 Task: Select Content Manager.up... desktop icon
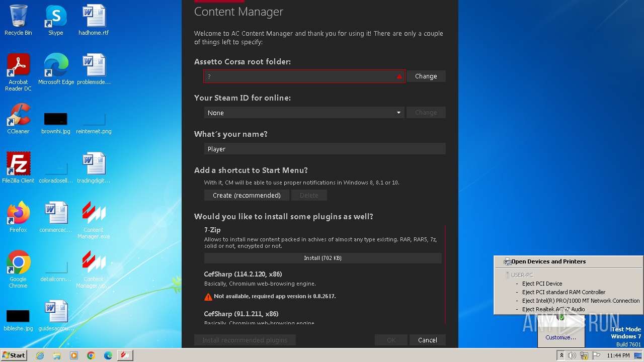pyautogui.click(x=94, y=269)
